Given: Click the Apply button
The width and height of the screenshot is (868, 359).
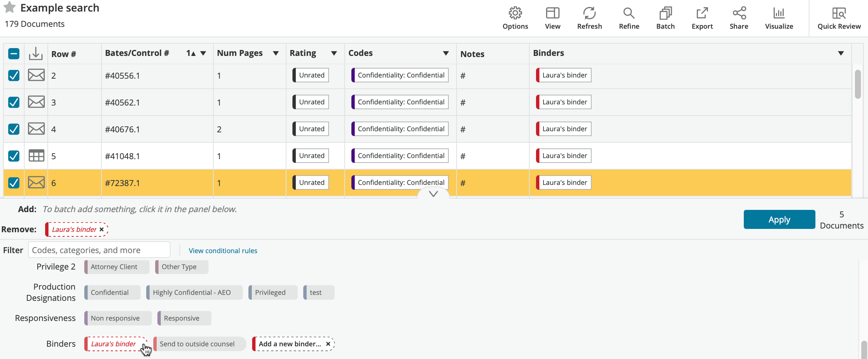Looking at the screenshot, I should (x=779, y=219).
